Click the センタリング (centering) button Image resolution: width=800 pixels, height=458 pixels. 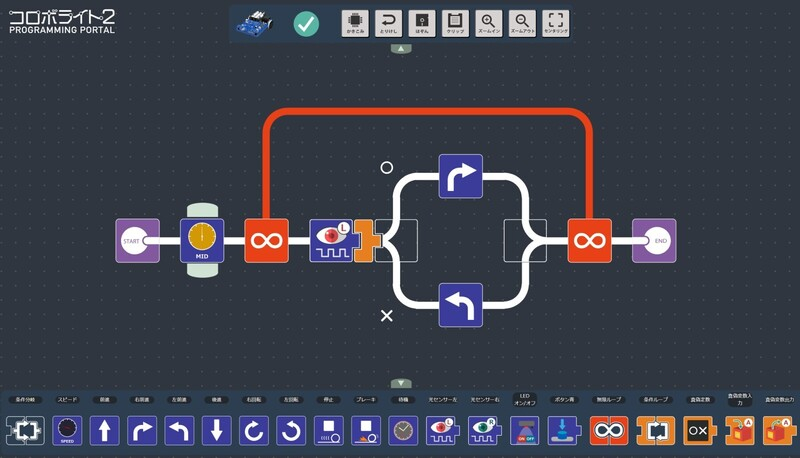click(x=556, y=23)
